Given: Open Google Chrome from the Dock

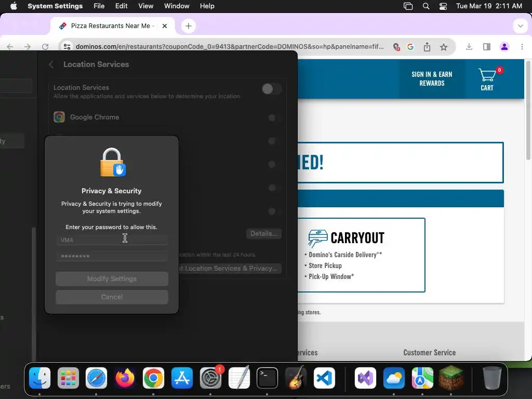Looking at the screenshot, I should (x=153, y=378).
